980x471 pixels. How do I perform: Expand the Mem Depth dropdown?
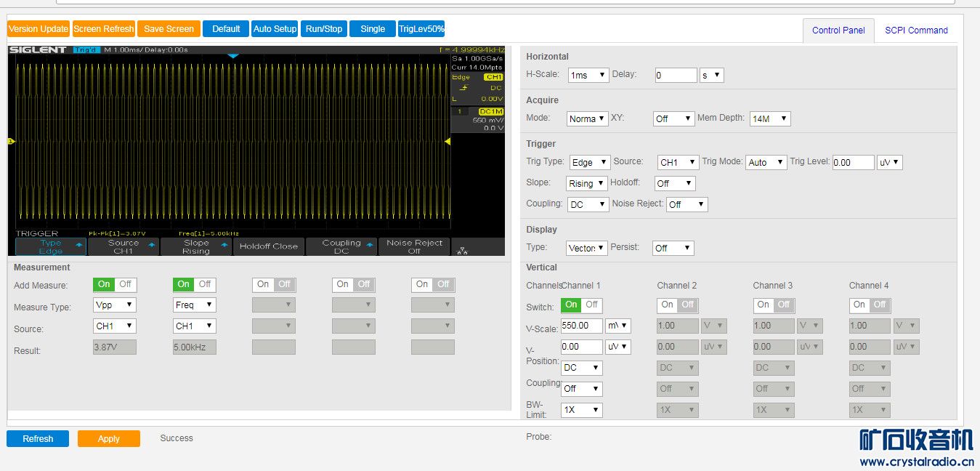click(x=769, y=118)
